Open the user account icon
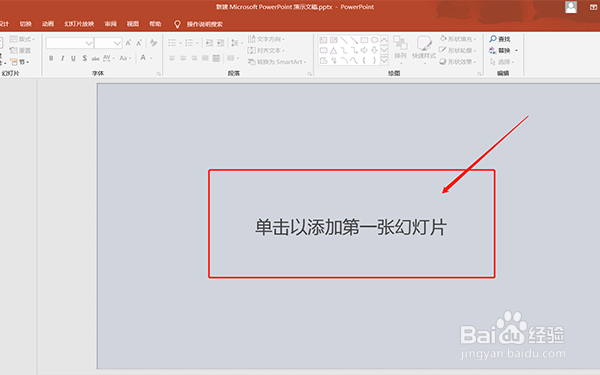Image resolution: width=600 pixels, height=375 pixels. 571,7
